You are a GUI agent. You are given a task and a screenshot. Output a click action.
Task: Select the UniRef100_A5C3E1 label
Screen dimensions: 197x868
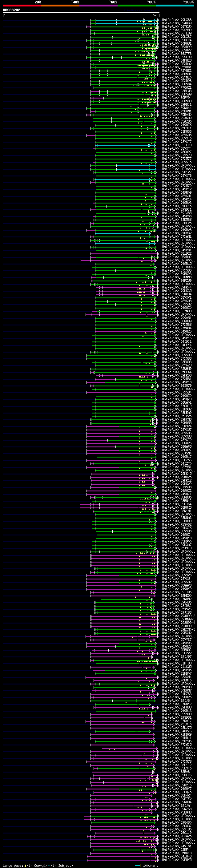(177, 128)
